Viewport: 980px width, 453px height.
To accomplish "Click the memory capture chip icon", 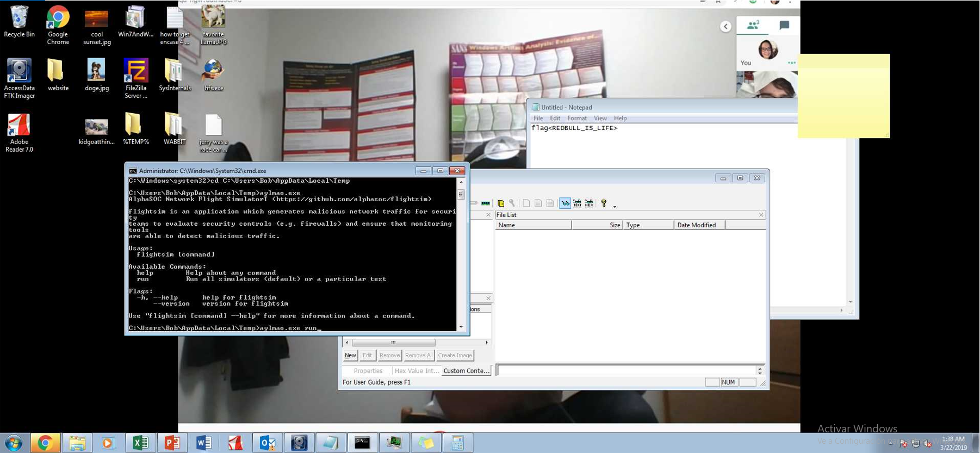I will (x=486, y=203).
